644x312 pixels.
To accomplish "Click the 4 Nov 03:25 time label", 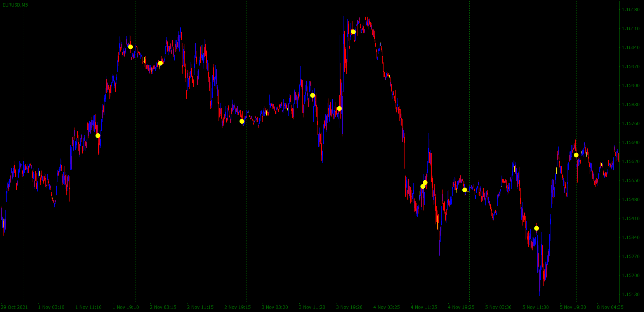I will click(387, 307).
